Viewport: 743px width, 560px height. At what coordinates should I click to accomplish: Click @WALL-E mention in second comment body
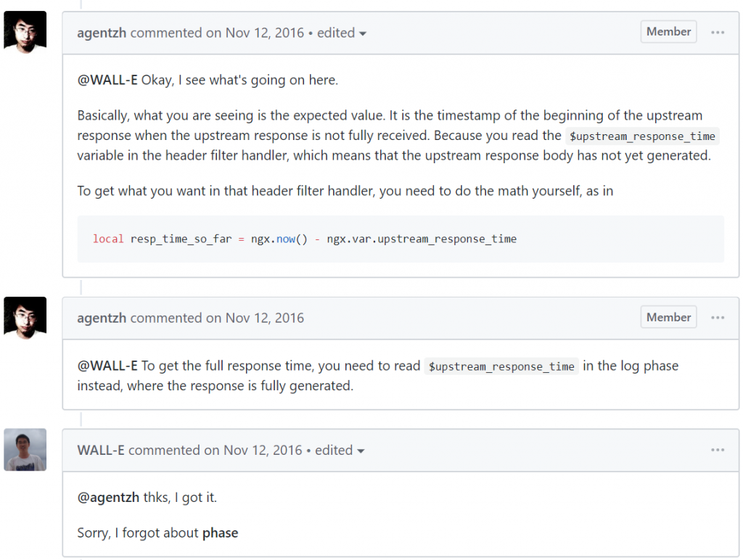(x=107, y=366)
